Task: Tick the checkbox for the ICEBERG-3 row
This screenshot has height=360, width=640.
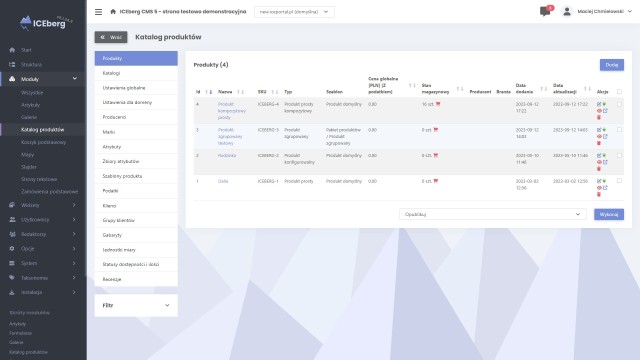Action: pyautogui.click(x=619, y=130)
